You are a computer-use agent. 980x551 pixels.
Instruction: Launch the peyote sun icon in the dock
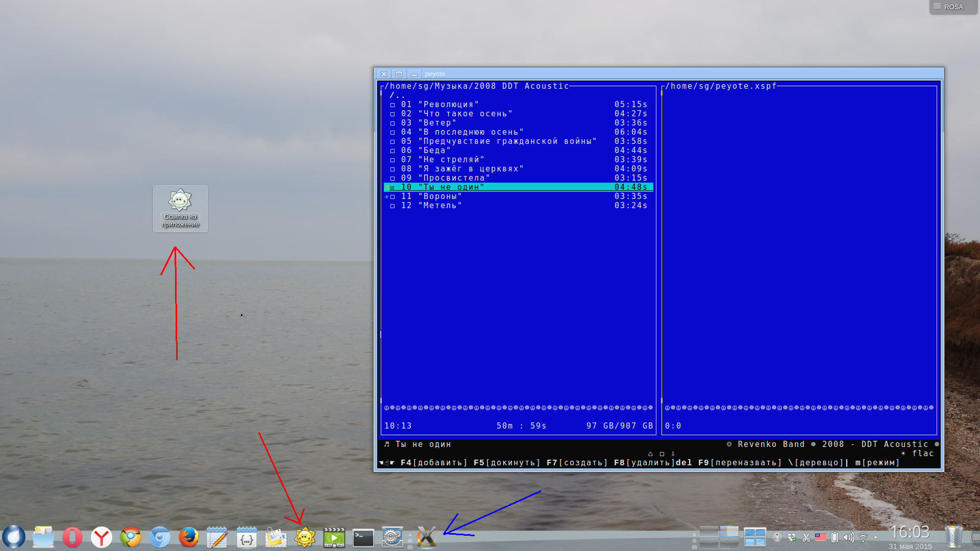coord(305,537)
